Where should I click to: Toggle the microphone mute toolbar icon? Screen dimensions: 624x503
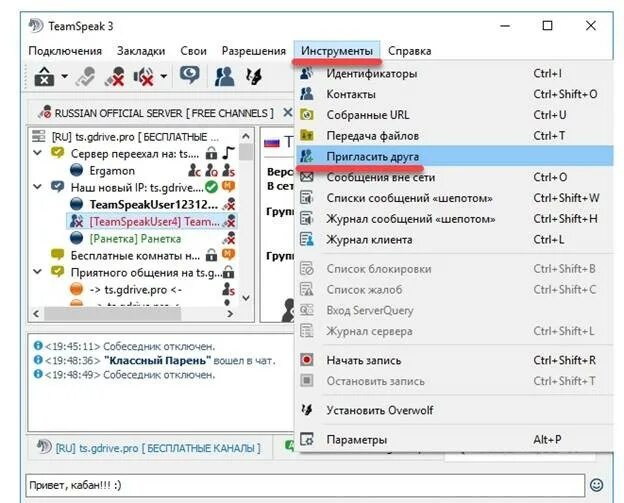pos(115,76)
